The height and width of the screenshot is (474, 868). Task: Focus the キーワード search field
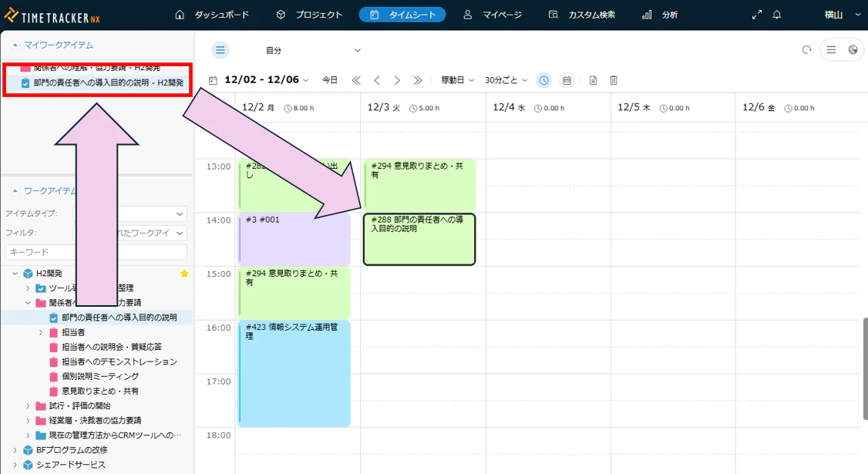coord(96,252)
